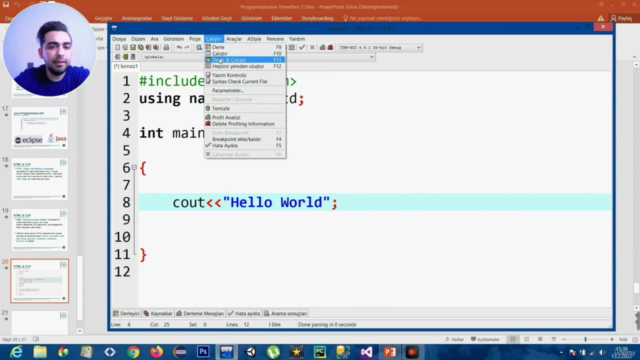640x360 pixels.
Task: Click the Undo toolbar icon
Action: 179,47
